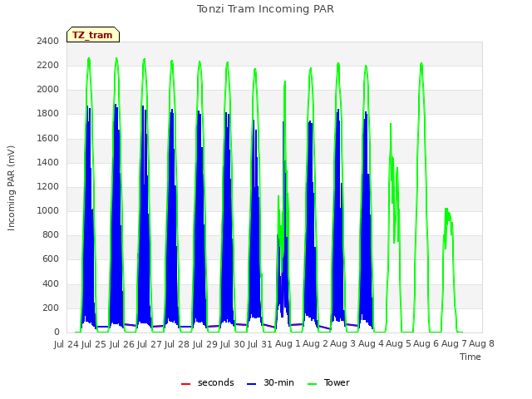Click the y-axis tick value 2400
This screenshot has height=399, width=532.
pos(48,41)
